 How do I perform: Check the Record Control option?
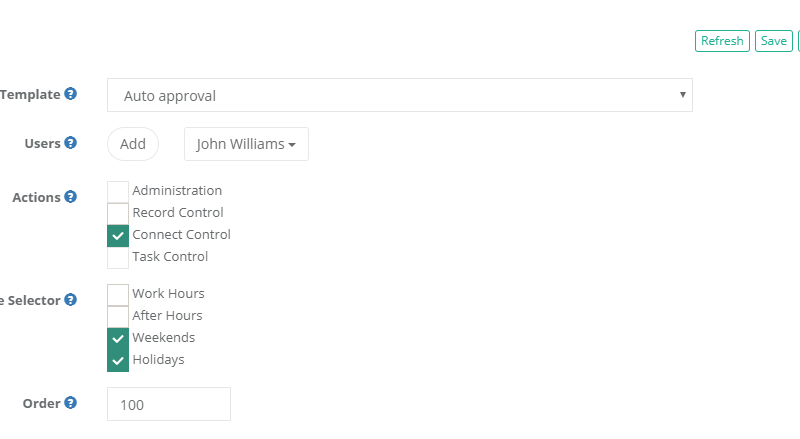coord(118,213)
